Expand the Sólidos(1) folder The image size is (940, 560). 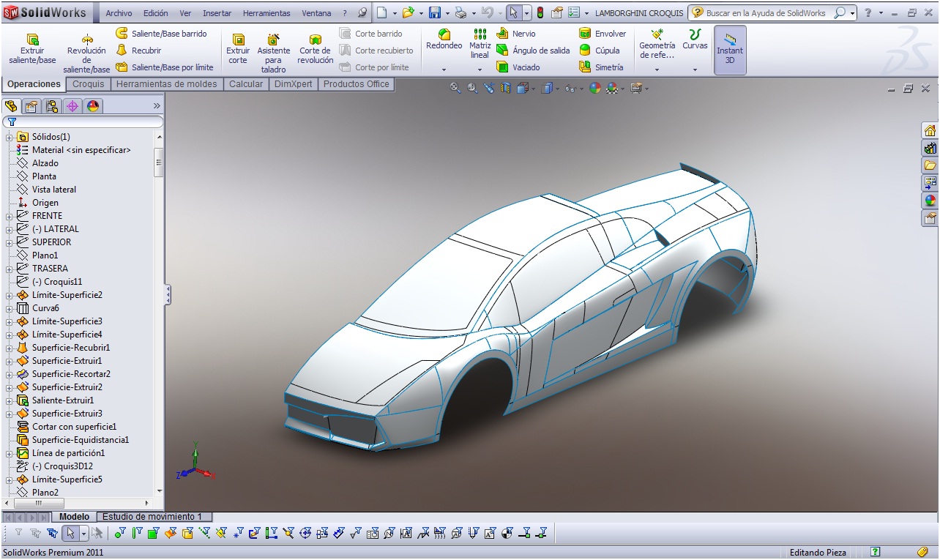(9, 137)
